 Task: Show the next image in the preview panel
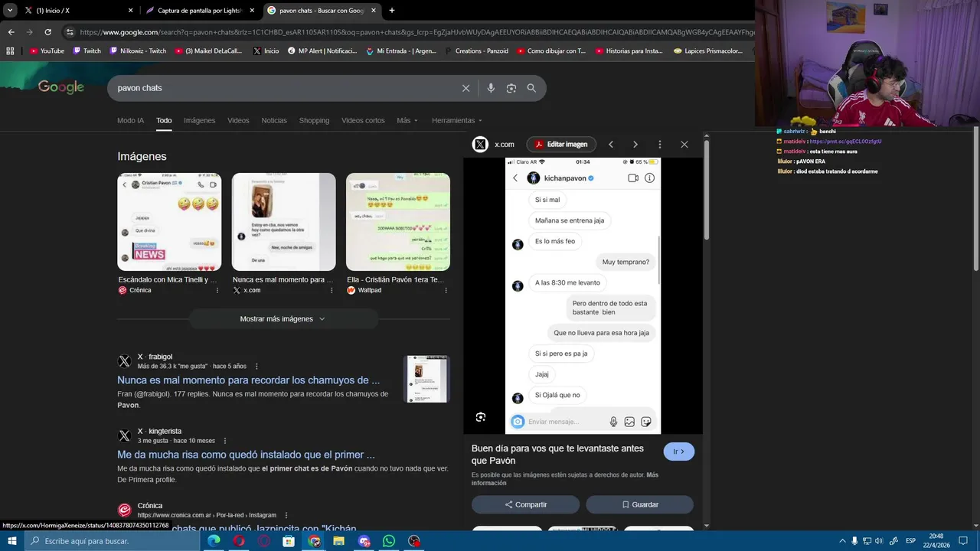(x=635, y=144)
